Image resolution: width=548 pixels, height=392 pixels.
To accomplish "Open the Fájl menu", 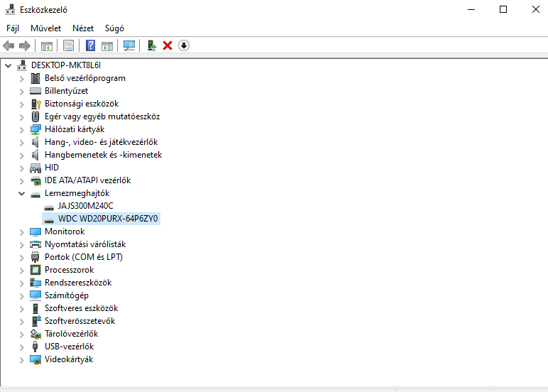I will [x=13, y=28].
